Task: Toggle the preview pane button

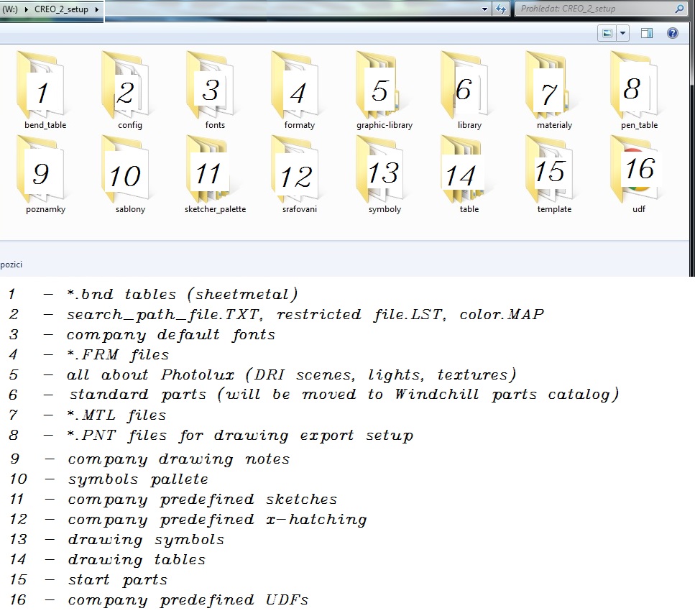Action: click(647, 33)
